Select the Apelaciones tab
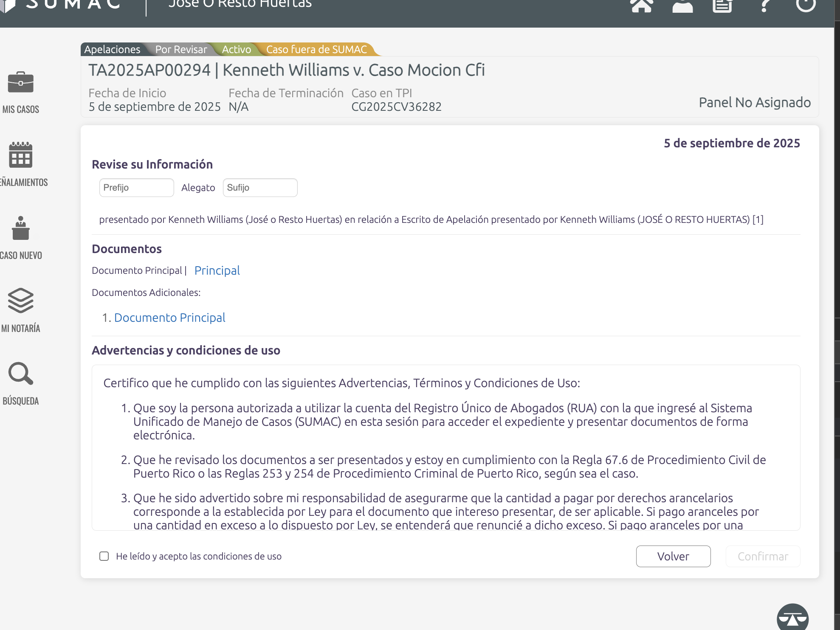 click(112, 49)
